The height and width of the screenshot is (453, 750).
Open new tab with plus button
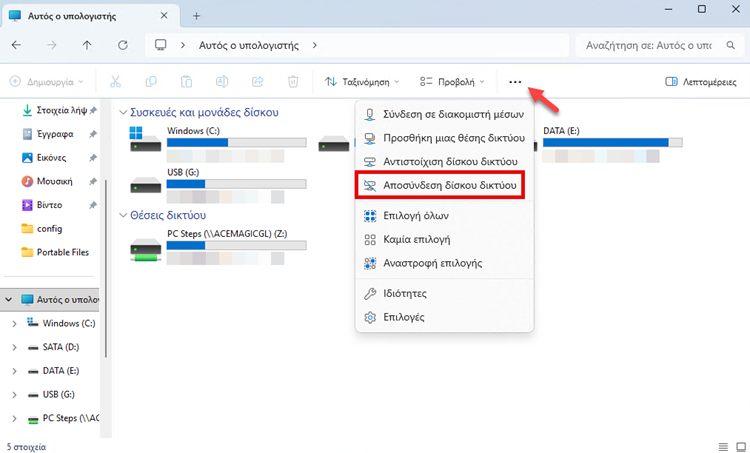point(196,16)
